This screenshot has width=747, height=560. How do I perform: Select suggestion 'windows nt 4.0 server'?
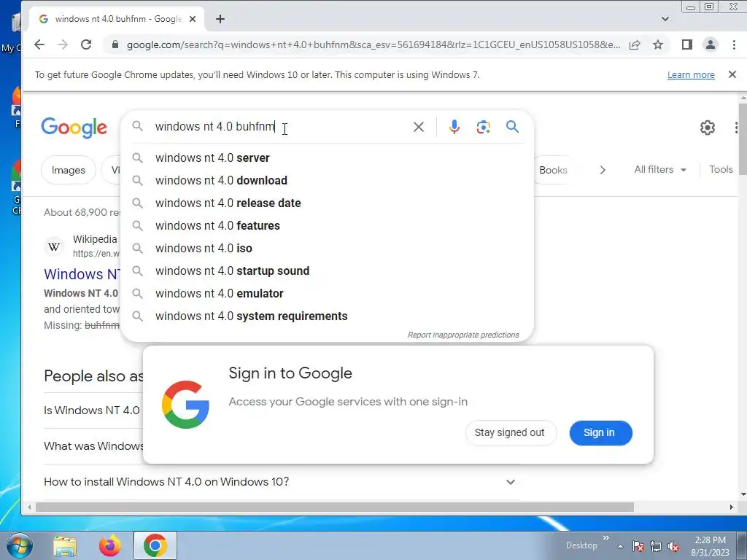pyautogui.click(x=327, y=157)
